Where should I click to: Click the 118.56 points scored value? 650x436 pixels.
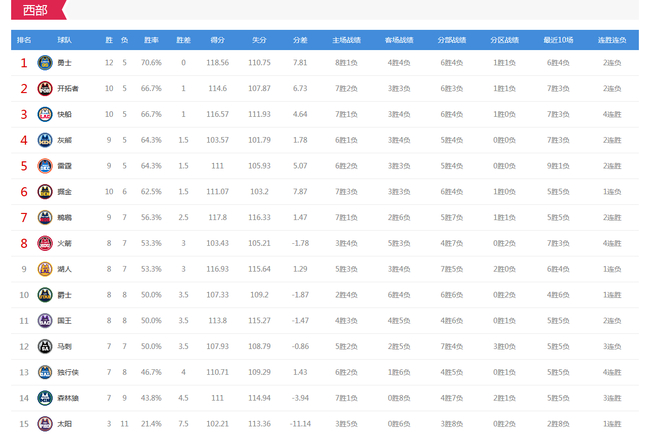click(x=218, y=63)
